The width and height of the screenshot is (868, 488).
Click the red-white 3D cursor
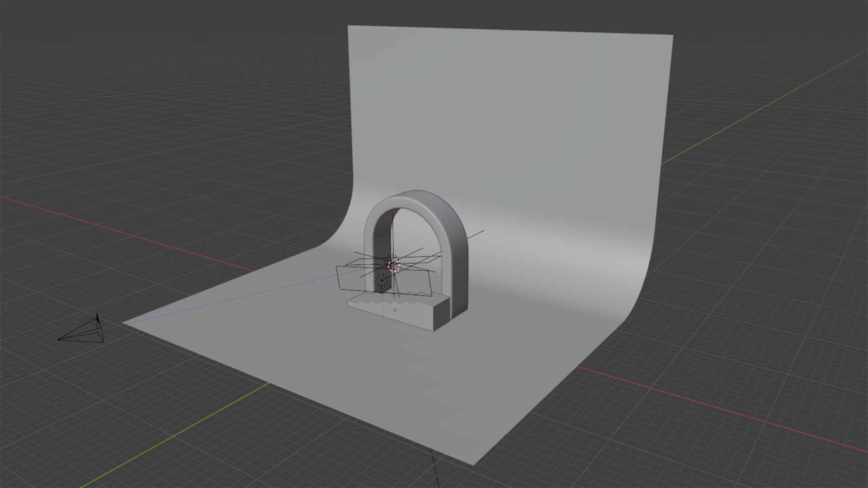[394, 266]
